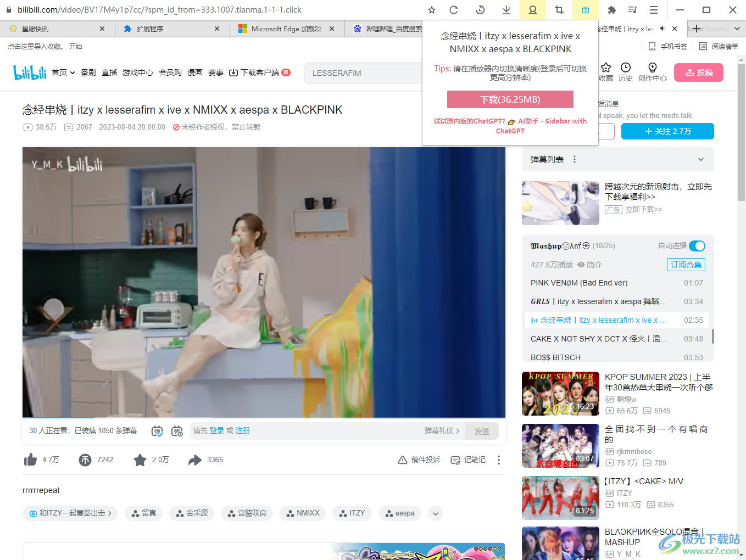Open the browser downloads arrow icon

click(x=506, y=10)
